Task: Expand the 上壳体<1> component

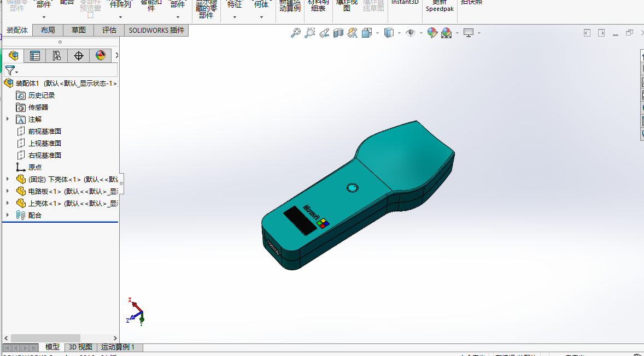Action: coord(8,203)
